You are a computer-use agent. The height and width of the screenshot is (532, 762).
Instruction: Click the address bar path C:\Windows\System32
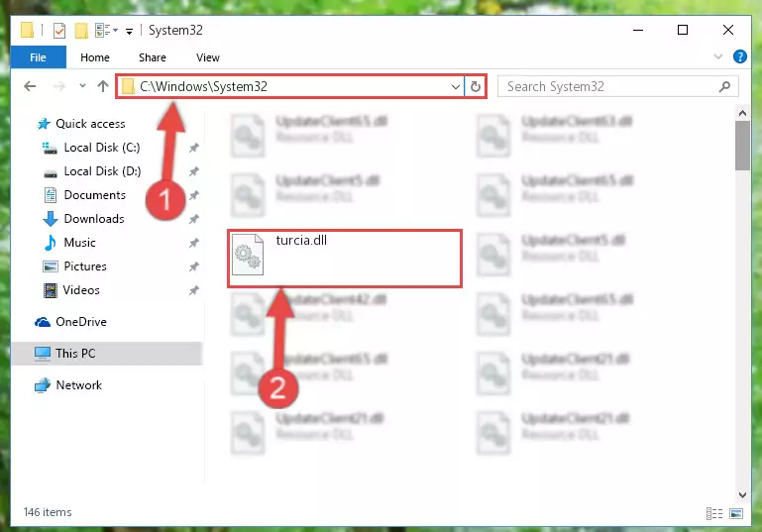(203, 86)
